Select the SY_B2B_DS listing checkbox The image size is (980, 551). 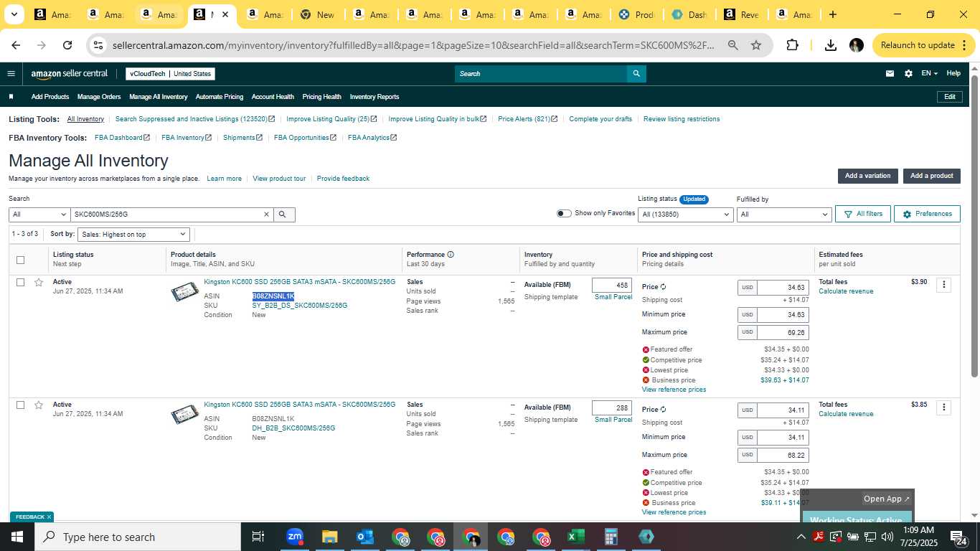20,282
